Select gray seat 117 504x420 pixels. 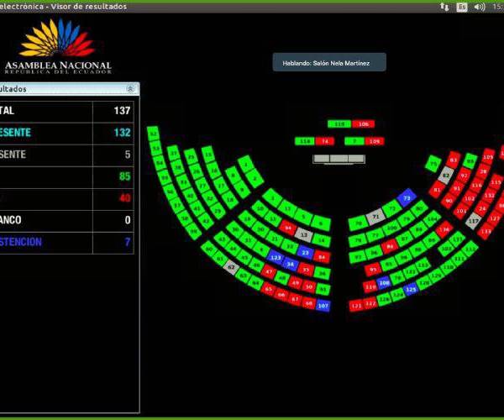[x=474, y=222]
